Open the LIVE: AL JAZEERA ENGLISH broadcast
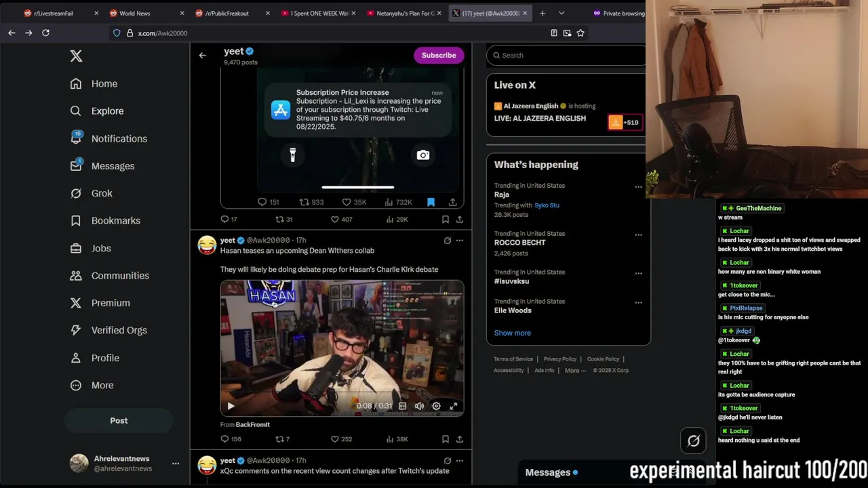Screen dimensions: 868x488 pos(540,118)
